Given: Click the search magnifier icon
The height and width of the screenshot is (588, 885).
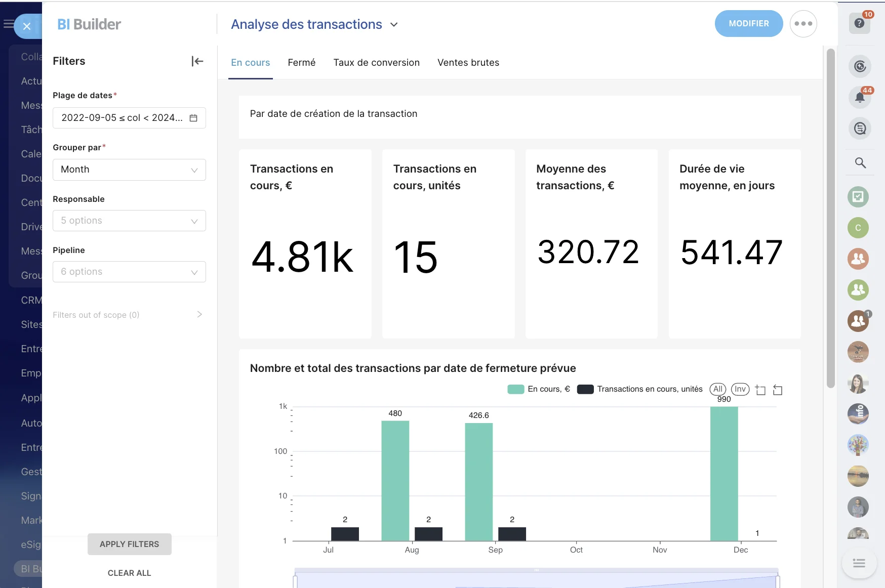Looking at the screenshot, I should tap(860, 163).
